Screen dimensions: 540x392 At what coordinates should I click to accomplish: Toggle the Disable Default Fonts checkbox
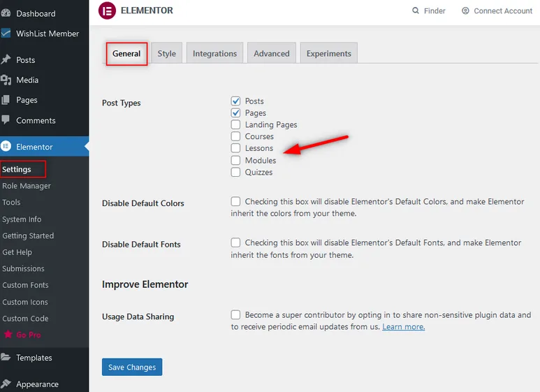pos(235,242)
